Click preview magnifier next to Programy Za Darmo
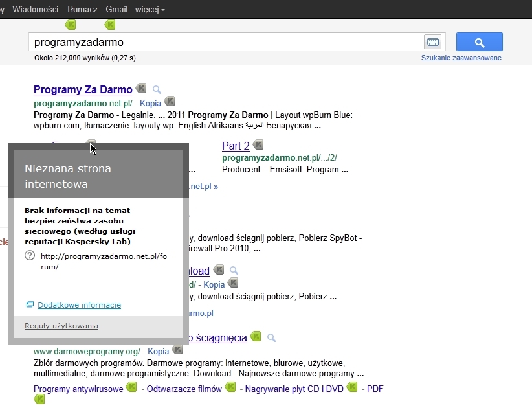Screen dimensions: 532x410 pyautogui.click(x=157, y=89)
